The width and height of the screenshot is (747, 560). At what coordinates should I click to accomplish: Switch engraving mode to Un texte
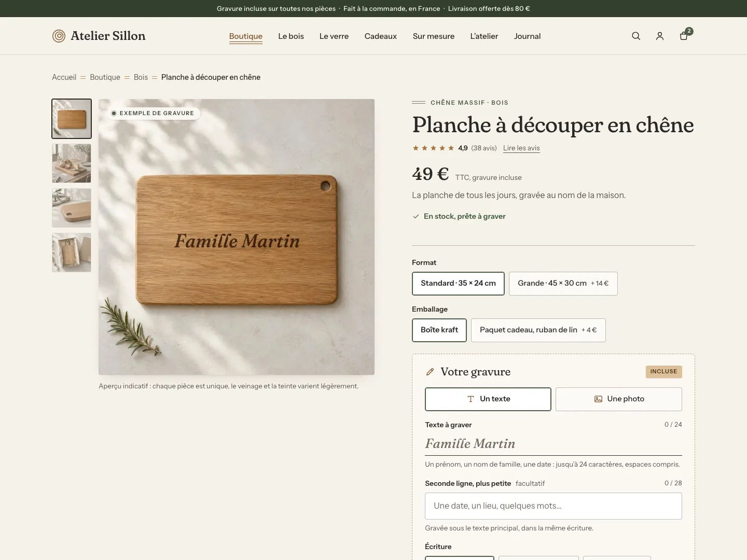pos(488,399)
